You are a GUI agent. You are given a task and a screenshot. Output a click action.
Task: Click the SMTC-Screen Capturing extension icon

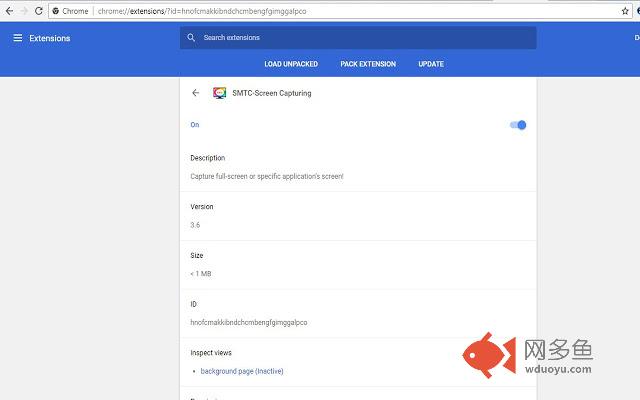(220, 93)
